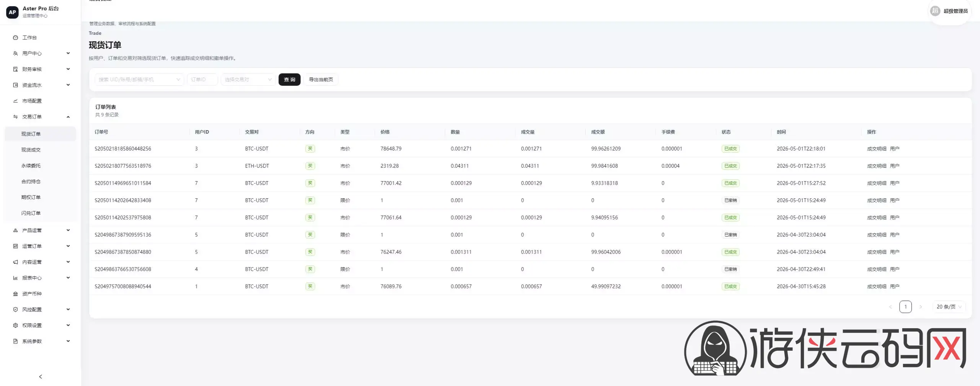Open 成交明细 for the ETH-USDT order

[876, 166]
